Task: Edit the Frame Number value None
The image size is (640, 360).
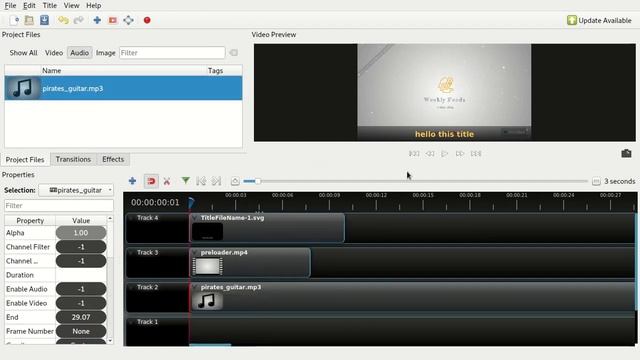Action: [x=81, y=331]
